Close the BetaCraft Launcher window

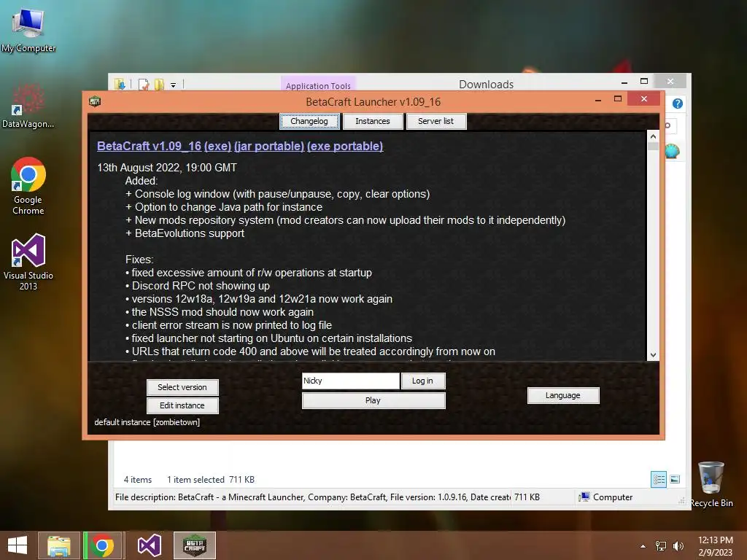click(x=643, y=98)
